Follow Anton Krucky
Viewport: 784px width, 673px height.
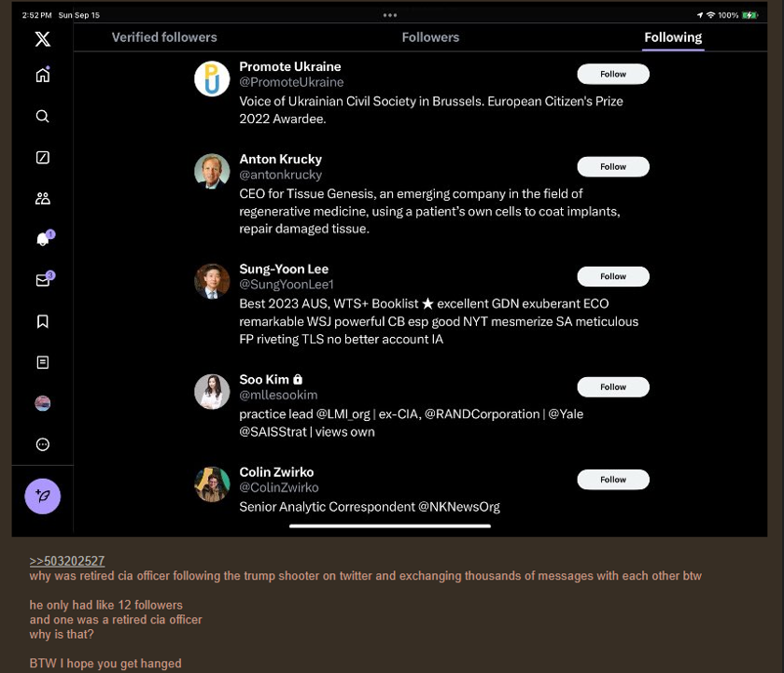(x=613, y=166)
